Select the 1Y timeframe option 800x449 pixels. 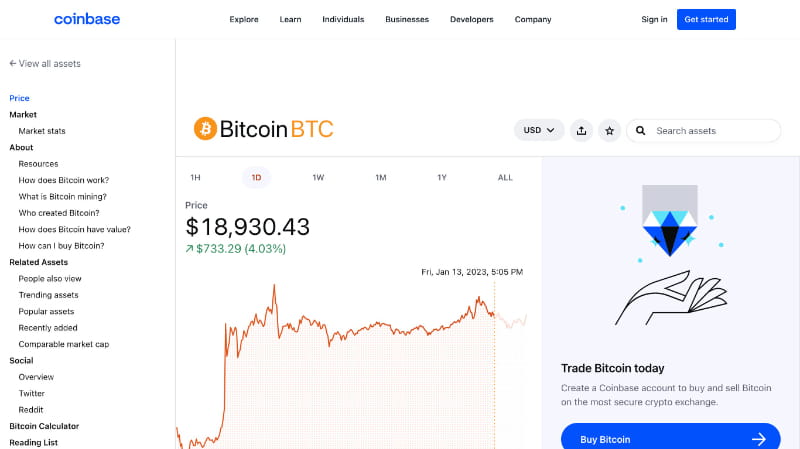coord(442,177)
